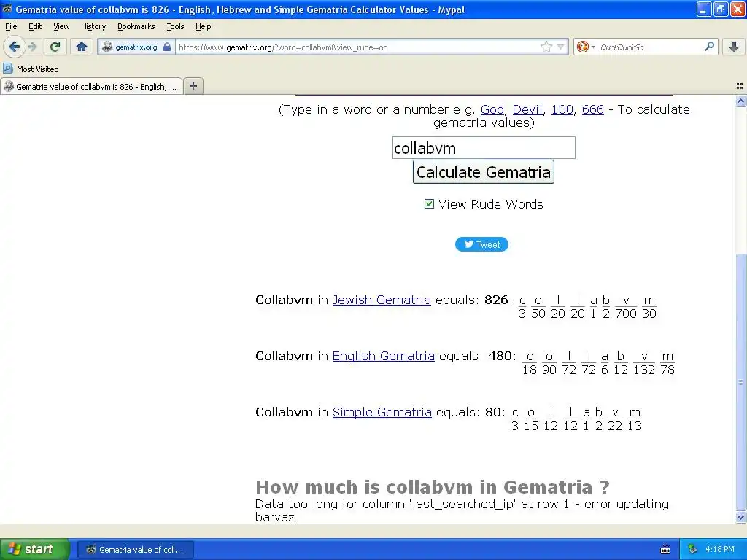The width and height of the screenshot is (747, 560).
Task: Open the English Gematria link
Action: [383, 356]
